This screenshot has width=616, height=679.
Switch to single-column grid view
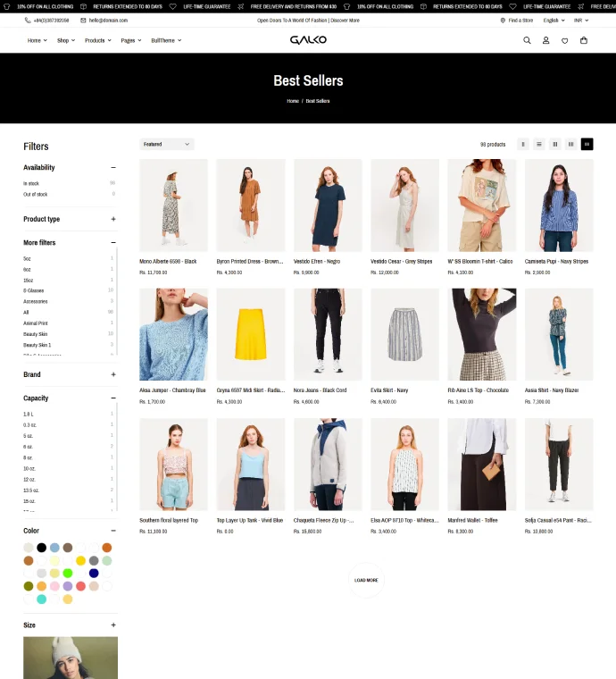pyautogui.click(x=523, y=144)
